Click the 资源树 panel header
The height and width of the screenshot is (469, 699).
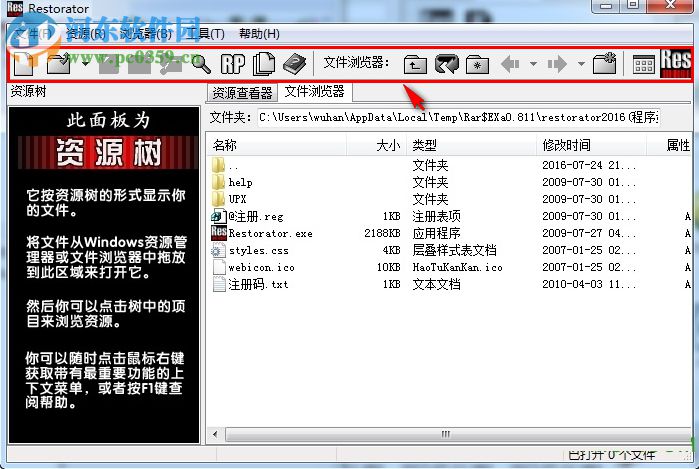(29, 91)
